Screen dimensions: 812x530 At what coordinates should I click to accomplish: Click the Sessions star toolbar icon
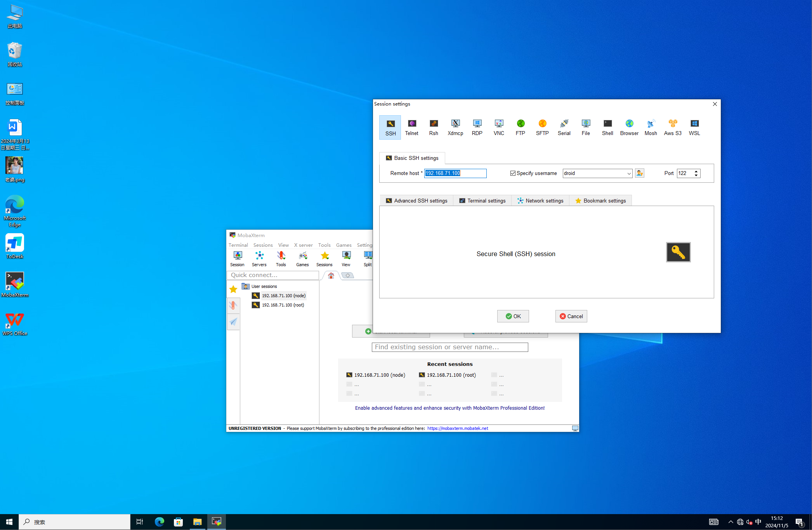[x=324, y=259]
